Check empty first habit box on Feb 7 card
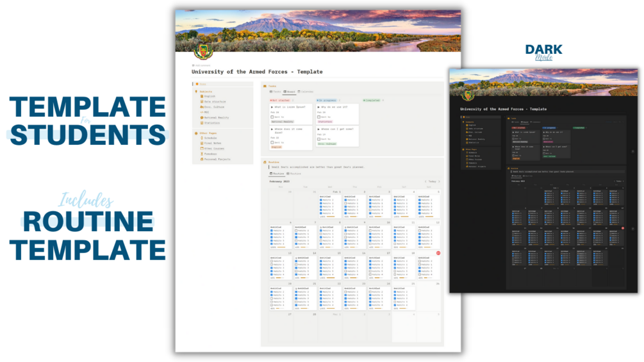 click(x=296, y=231)
